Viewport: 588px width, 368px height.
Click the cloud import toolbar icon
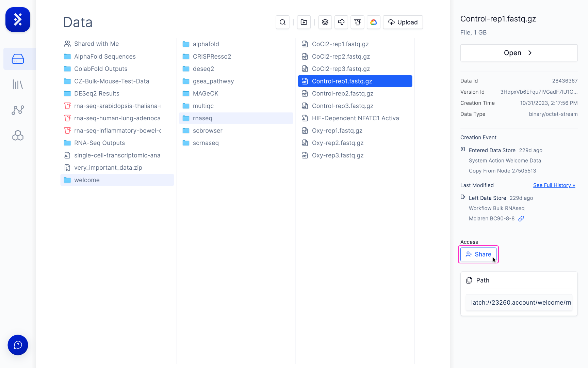point(341,22)
